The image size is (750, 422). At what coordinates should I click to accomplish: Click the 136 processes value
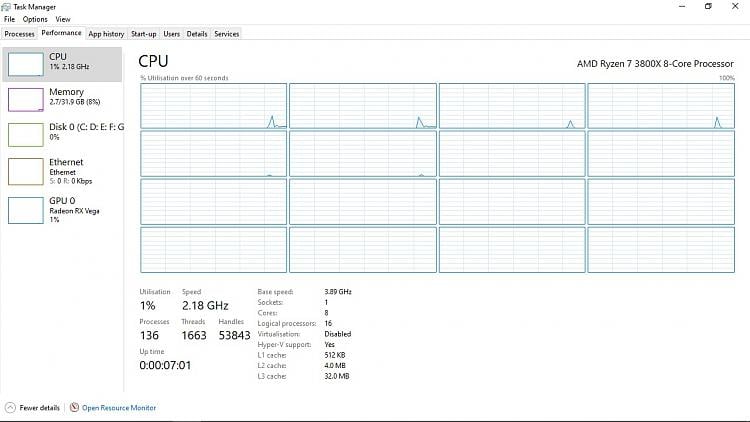click(149, 335)
